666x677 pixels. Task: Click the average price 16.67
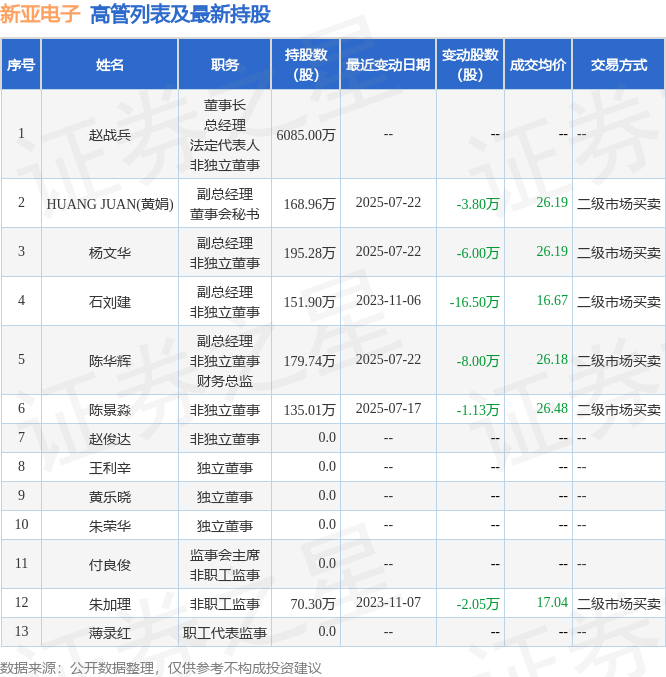click(552, 301)
